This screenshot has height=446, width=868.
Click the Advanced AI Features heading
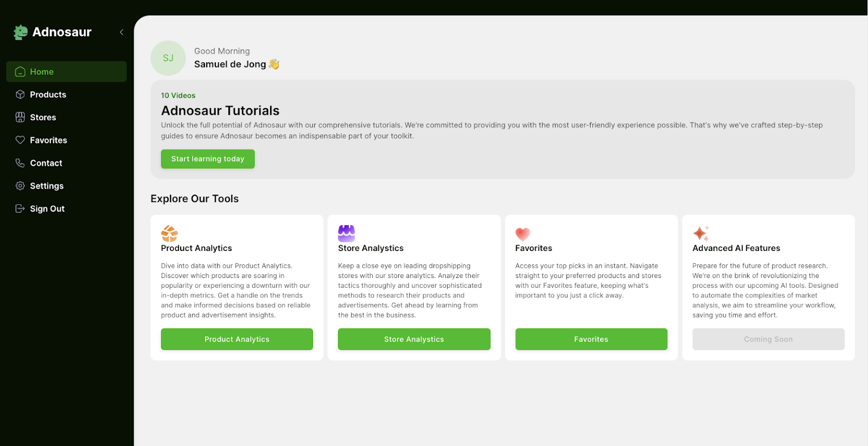tap(736, 248)
